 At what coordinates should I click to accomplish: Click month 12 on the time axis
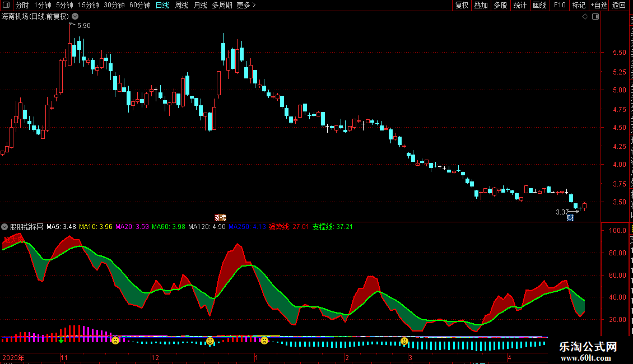click(155, 357)
